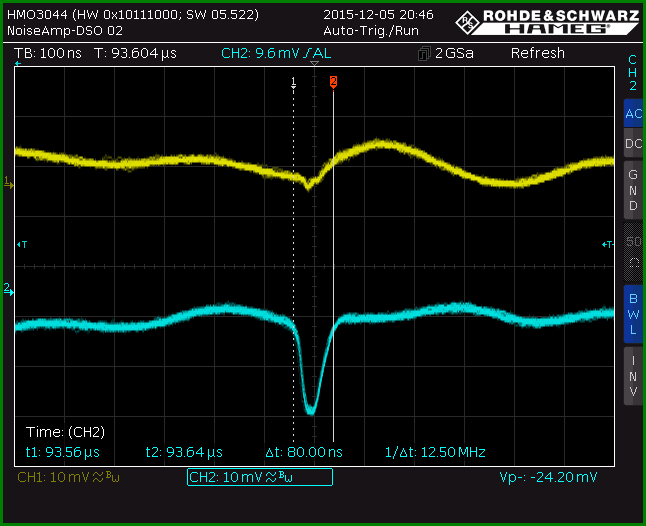Click the vertical CH2 menu title
Viewport: 646px width, 526px height.
tap(633, 72)
